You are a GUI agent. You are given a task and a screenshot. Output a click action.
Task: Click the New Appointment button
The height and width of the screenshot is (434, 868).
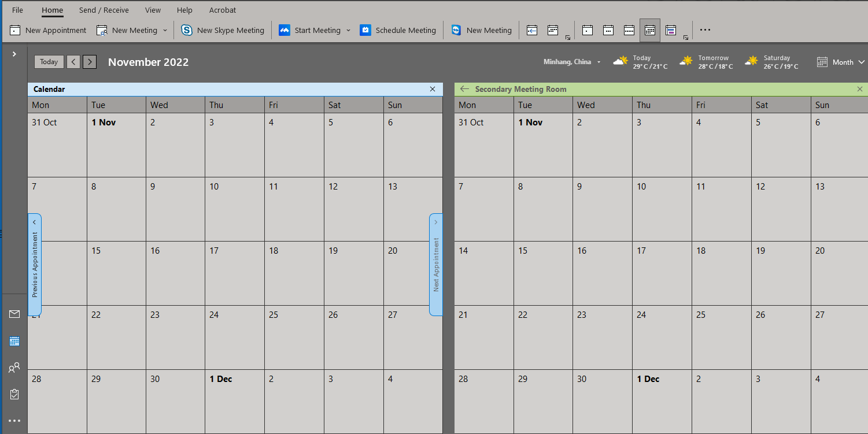click(48, 30)
